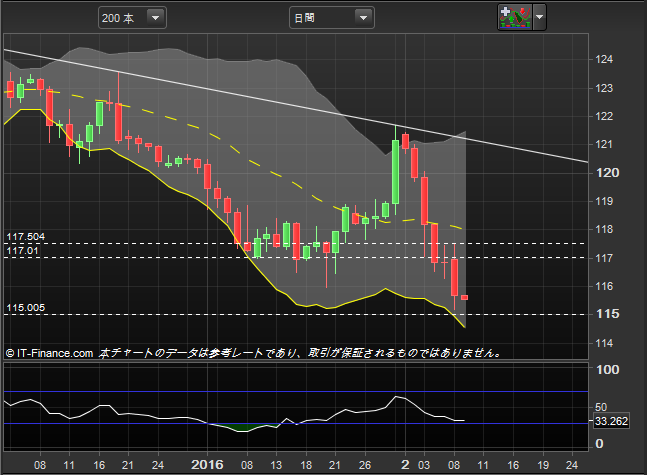Click the 24 date label at far right
This screenshot has height=475, width=647.
pos(572,465)
